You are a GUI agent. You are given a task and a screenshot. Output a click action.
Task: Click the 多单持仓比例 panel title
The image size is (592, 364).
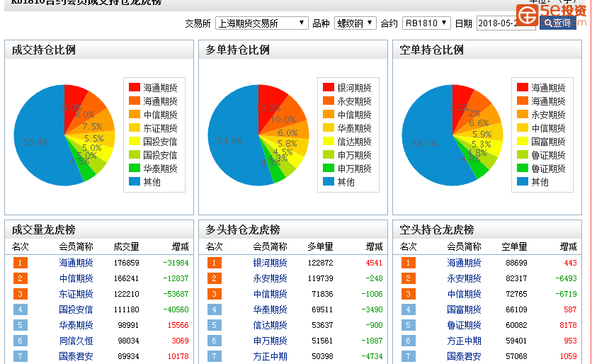237,50
